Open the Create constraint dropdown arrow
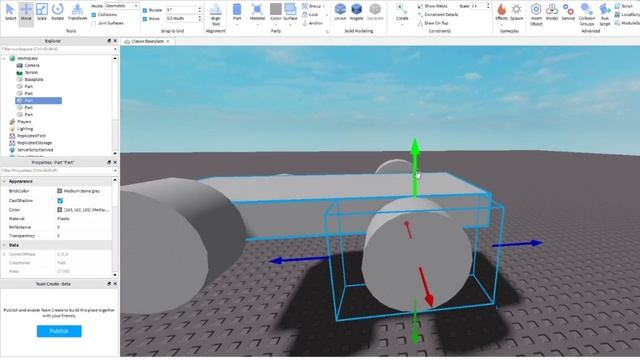Viewport: 640px width, 360px height. pos(402,25)
